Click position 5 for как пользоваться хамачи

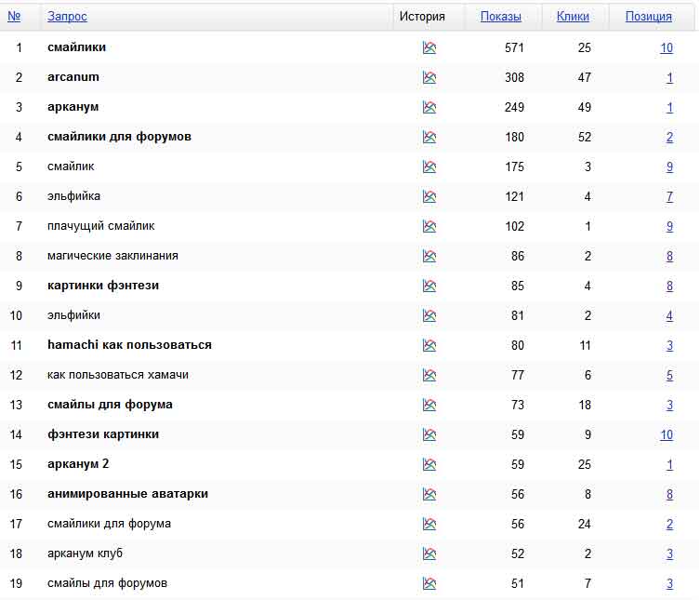pyautogui.click(x=669, y=375)
